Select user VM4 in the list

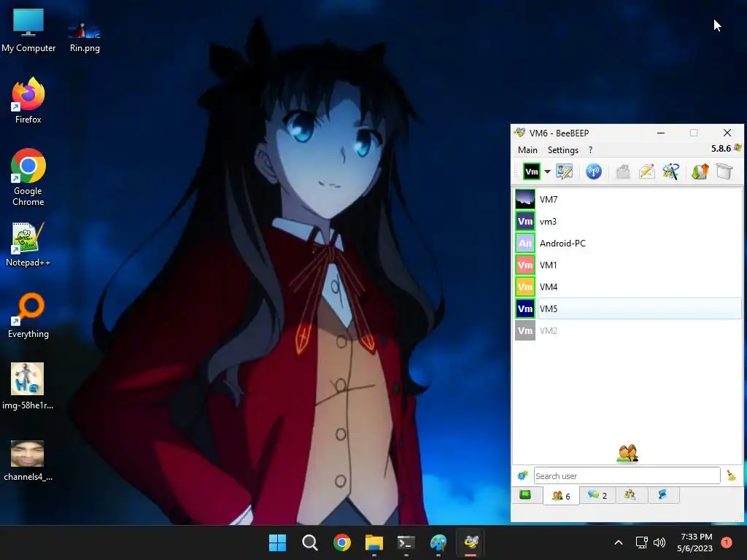pyautogui.click(x=627, y=287)
